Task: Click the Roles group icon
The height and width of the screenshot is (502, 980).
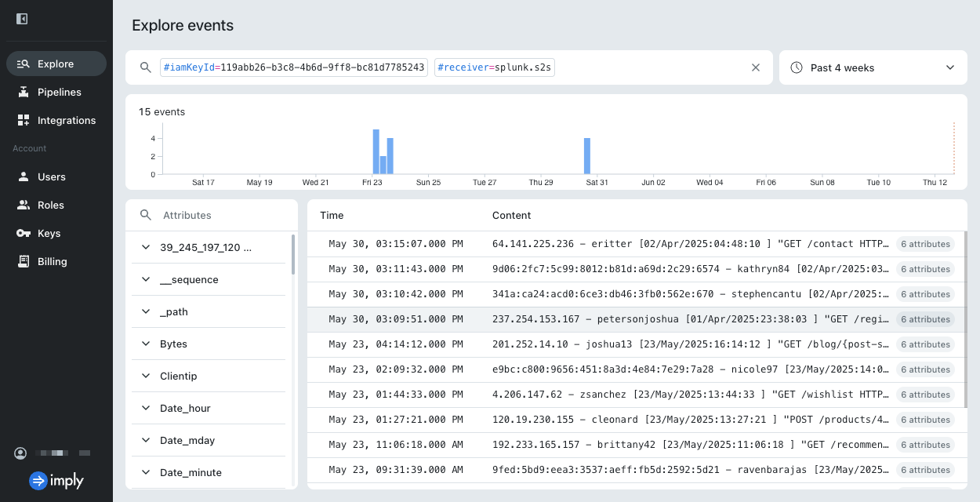Action: click(x=24, y=205)
